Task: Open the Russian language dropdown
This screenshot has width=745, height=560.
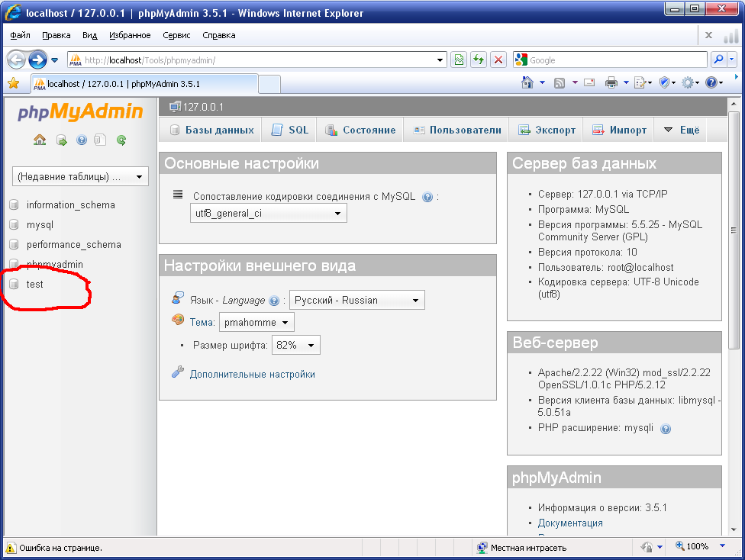Action: pos(356,300)
